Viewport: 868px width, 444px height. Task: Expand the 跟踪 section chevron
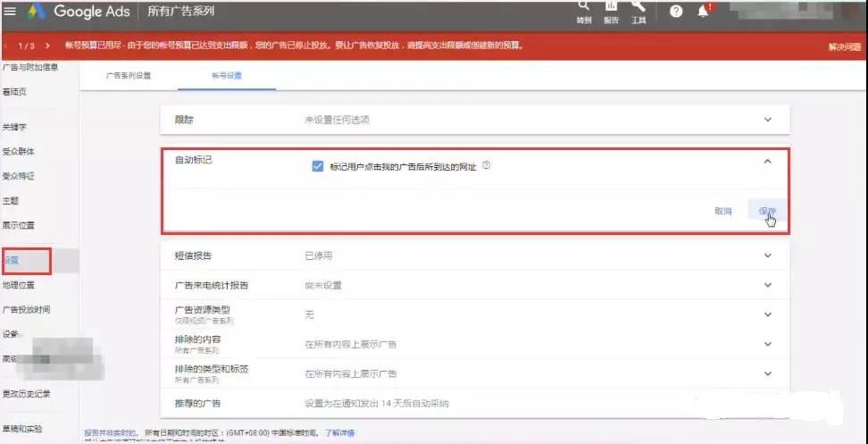click(768, 120)
